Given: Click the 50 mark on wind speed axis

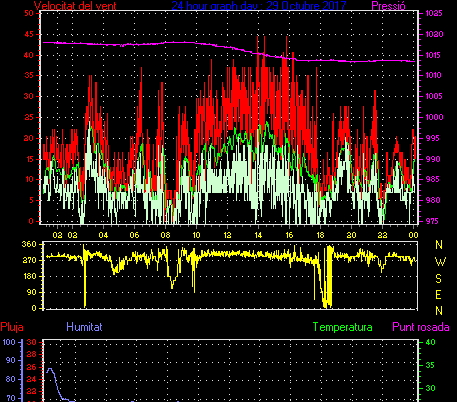Looking at the screenshot, I should pyautogui.click(x=29, y=13).
